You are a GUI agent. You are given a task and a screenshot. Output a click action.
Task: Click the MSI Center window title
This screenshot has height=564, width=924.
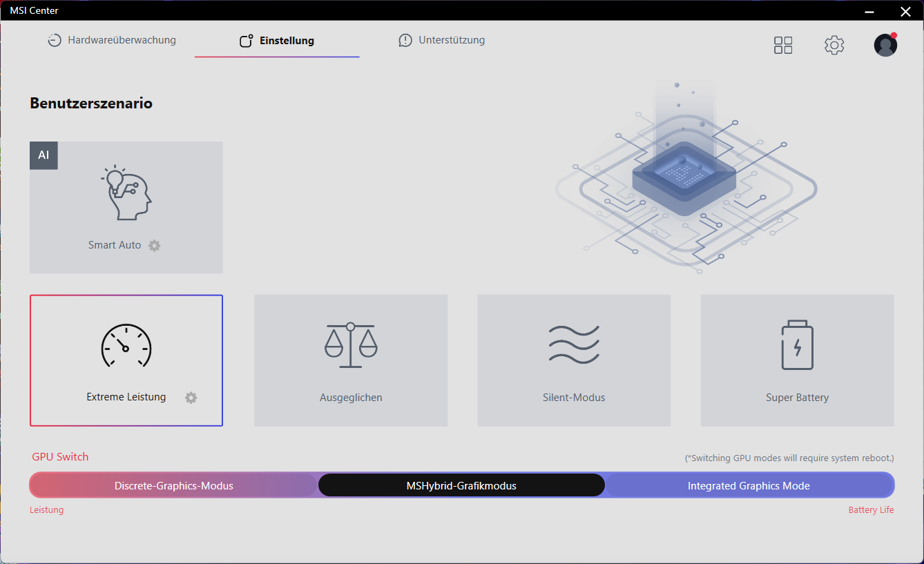pos(34,10)
